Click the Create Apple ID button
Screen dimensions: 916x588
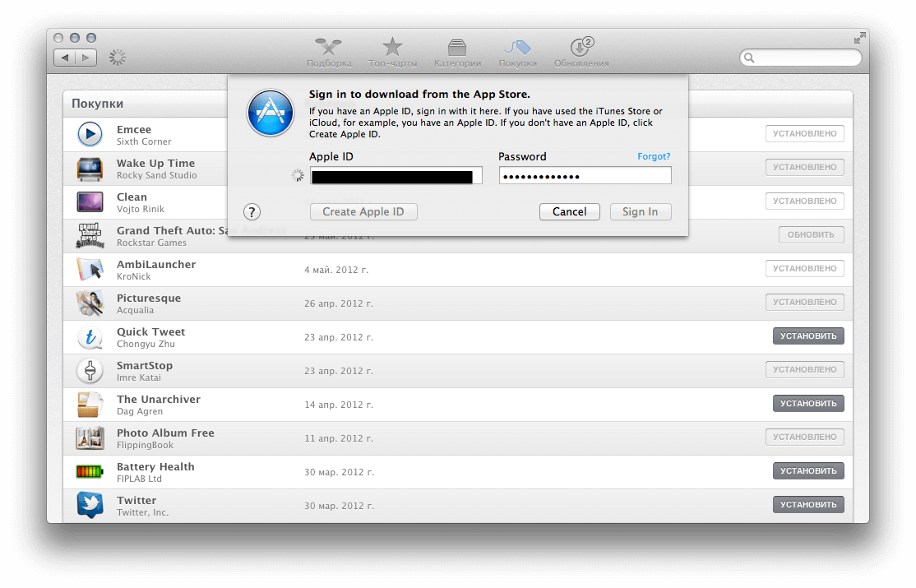[363, 211]
